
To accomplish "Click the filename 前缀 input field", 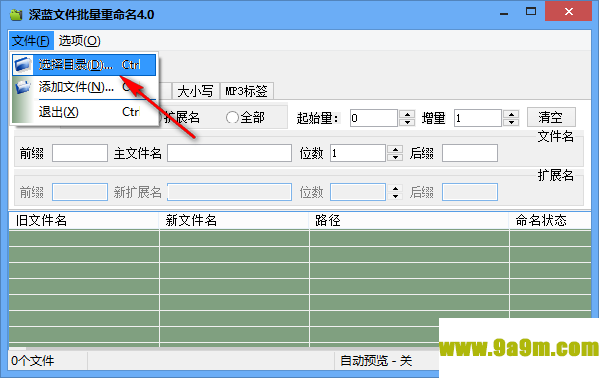I will coord(80,153).
